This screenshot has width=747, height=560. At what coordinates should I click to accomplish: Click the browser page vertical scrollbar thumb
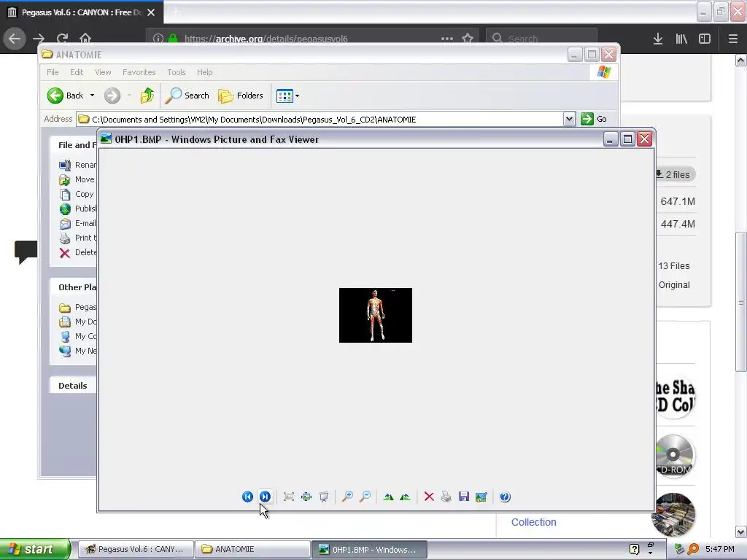[741, 302]
